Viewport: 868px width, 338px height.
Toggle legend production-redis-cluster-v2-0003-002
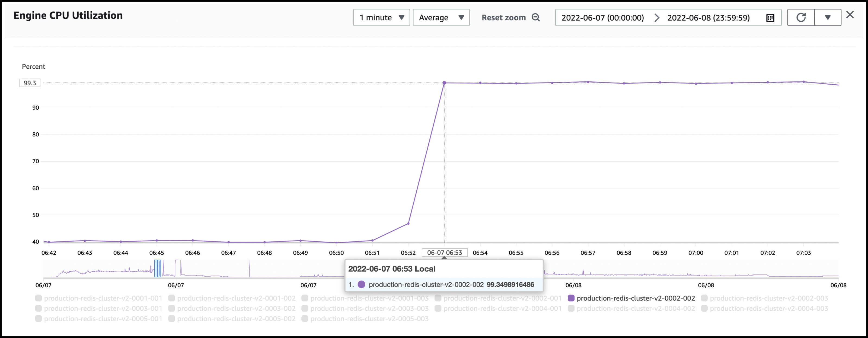click(232, 308)
